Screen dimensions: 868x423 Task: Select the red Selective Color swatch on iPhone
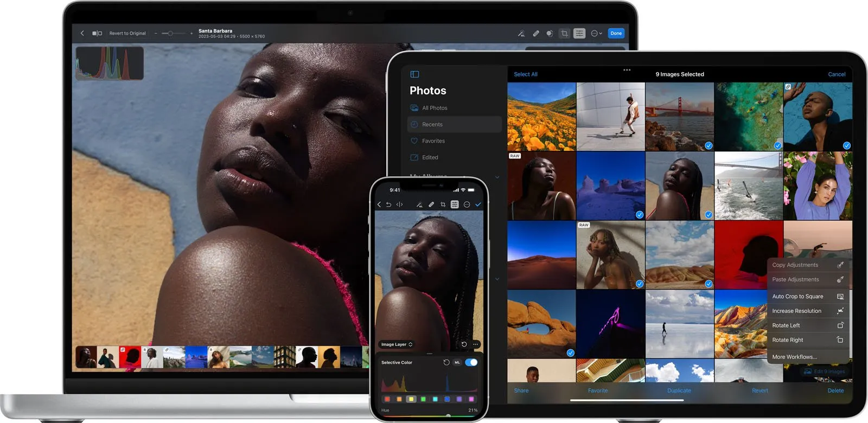(387, 399)
